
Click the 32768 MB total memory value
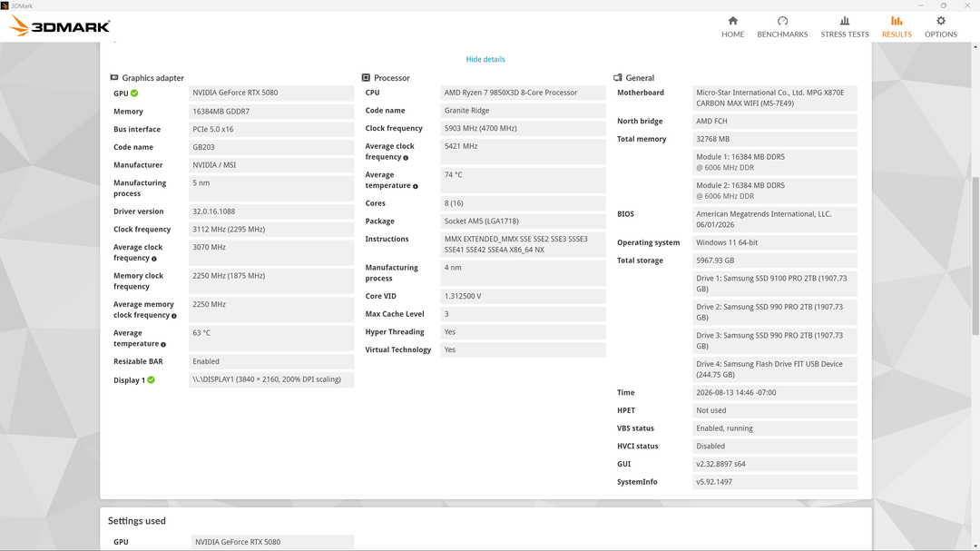coord(775,140)
